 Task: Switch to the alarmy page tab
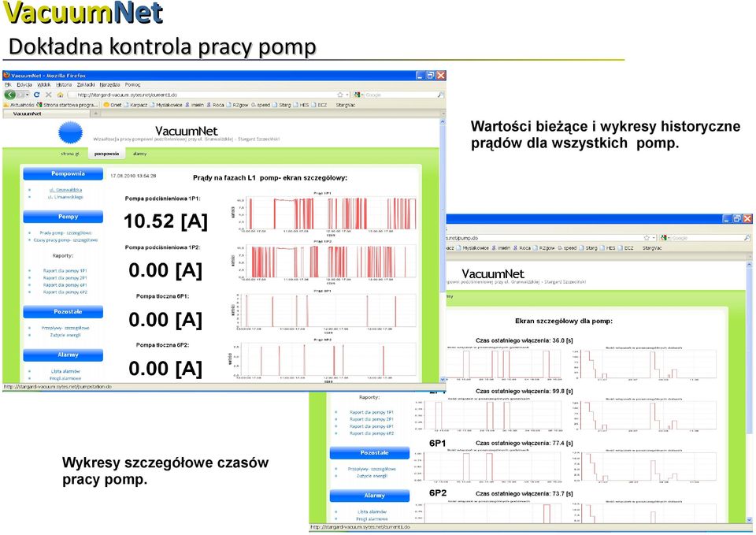pos(139,154)
